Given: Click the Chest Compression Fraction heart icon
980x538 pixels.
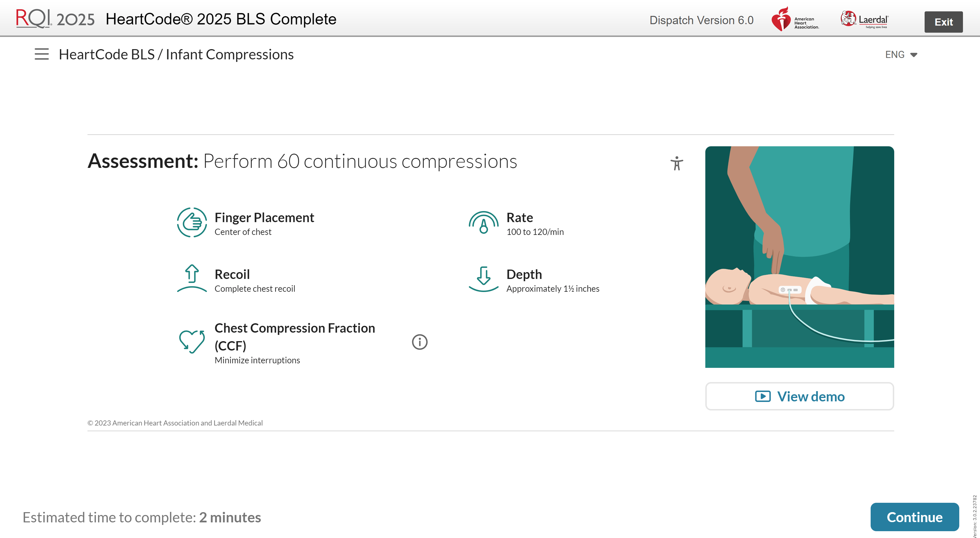Looking at the screenshot, I should pos(192,342).
